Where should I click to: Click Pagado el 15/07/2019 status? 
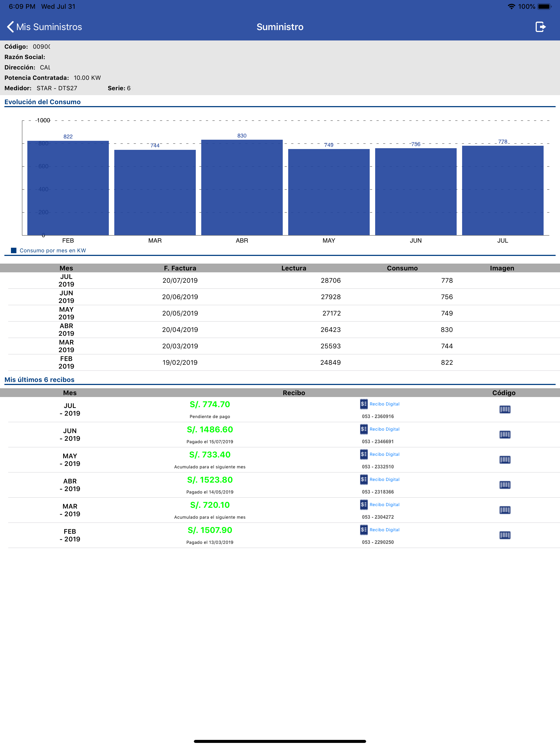[x=210, y=442]
